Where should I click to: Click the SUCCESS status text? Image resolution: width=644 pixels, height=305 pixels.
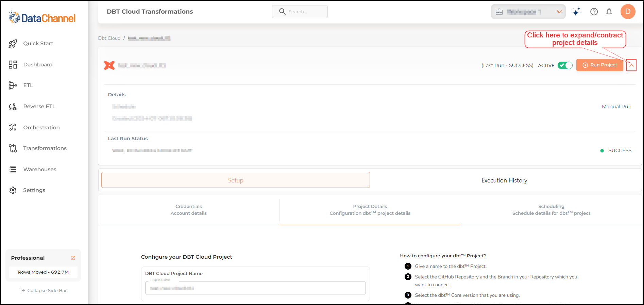(x=620, y=150)
